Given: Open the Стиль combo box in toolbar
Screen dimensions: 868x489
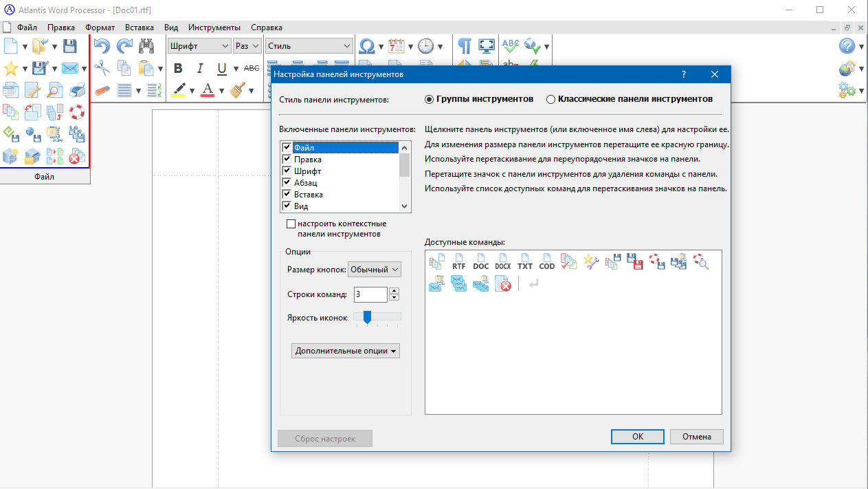Looking at the screenshot, I should tap(309, 46).
